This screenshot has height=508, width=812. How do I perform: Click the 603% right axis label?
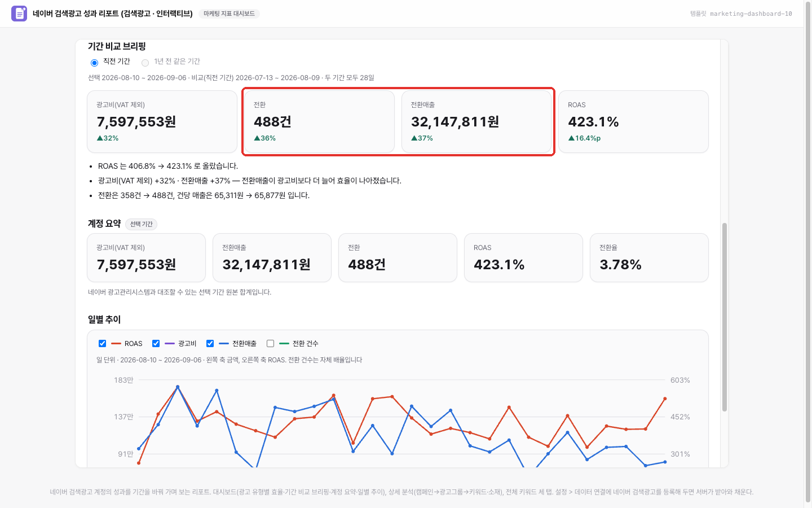(x=680, y=380)
